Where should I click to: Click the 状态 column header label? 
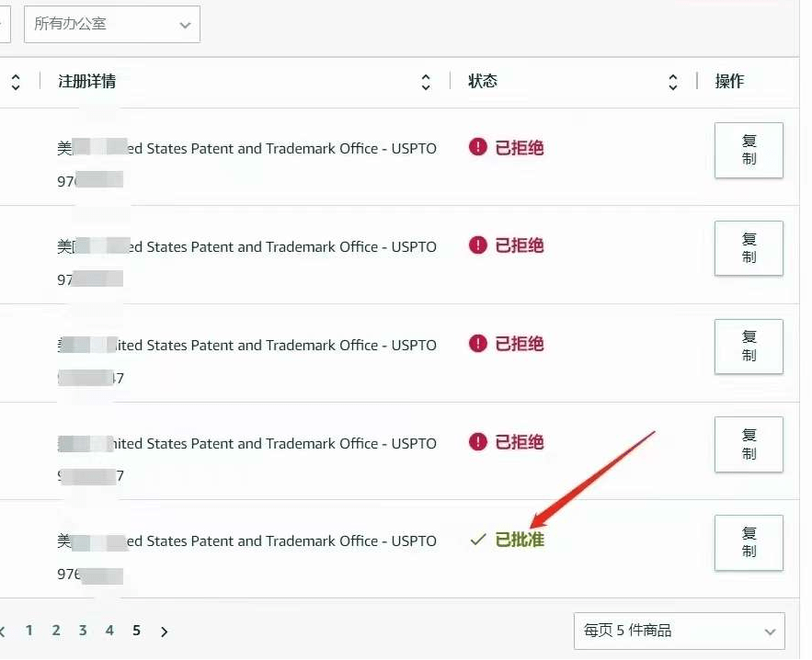483,81
